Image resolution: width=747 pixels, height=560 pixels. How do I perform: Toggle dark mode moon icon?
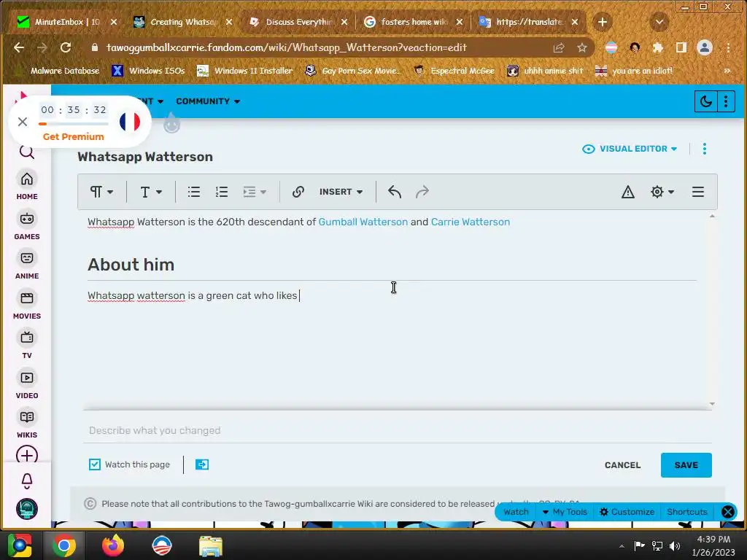point(705,101)
